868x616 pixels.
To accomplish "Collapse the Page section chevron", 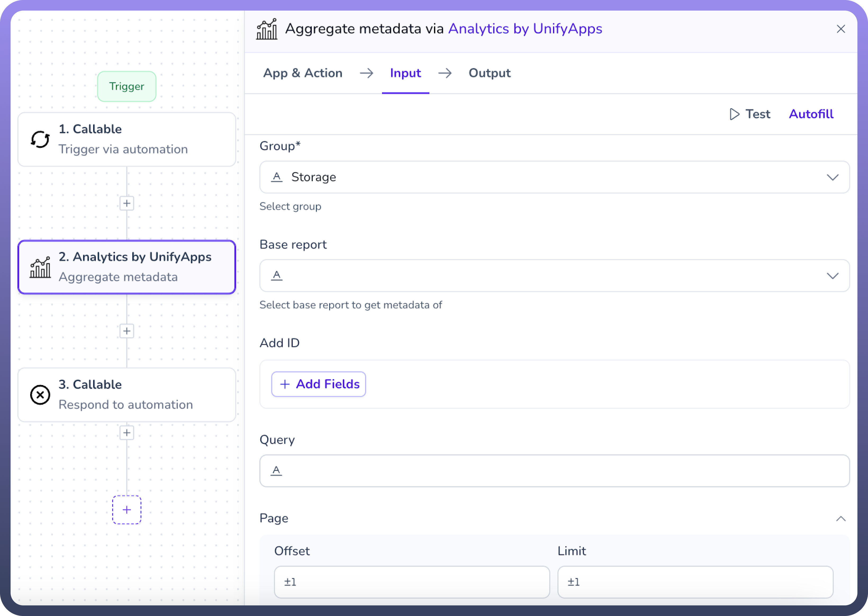I will coord(841,519).
